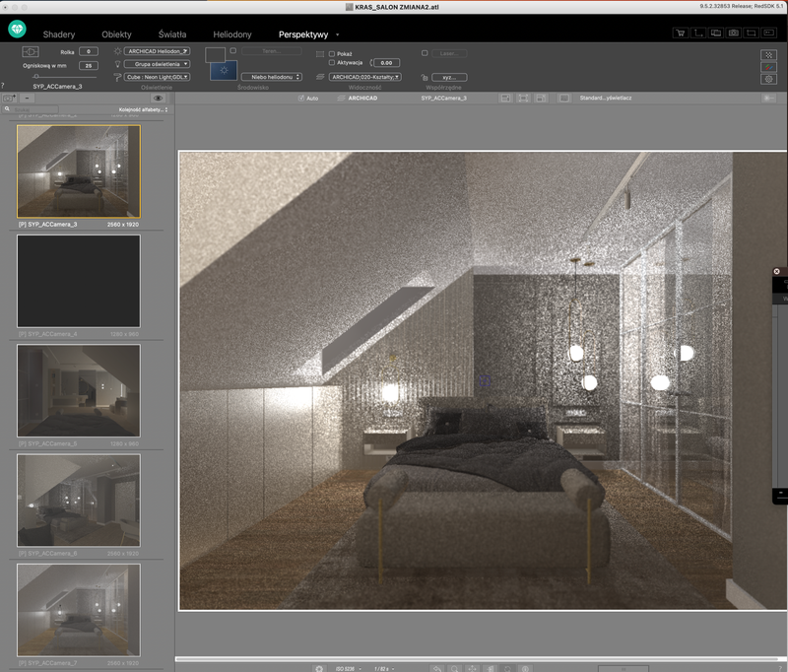Open the rendering parameters gear icon
Screen dimensions: 788x672
tap(768, 79)
